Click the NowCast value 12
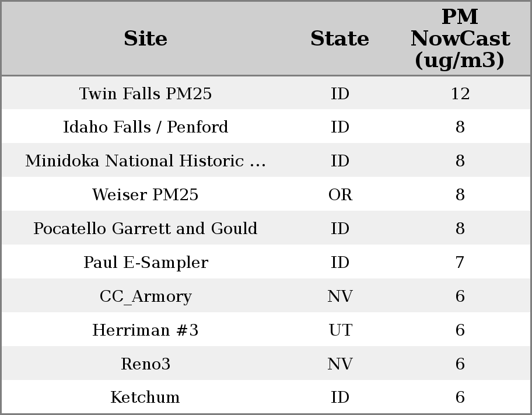Viewport: 532px width, 415px height. [x=460, y=93]
